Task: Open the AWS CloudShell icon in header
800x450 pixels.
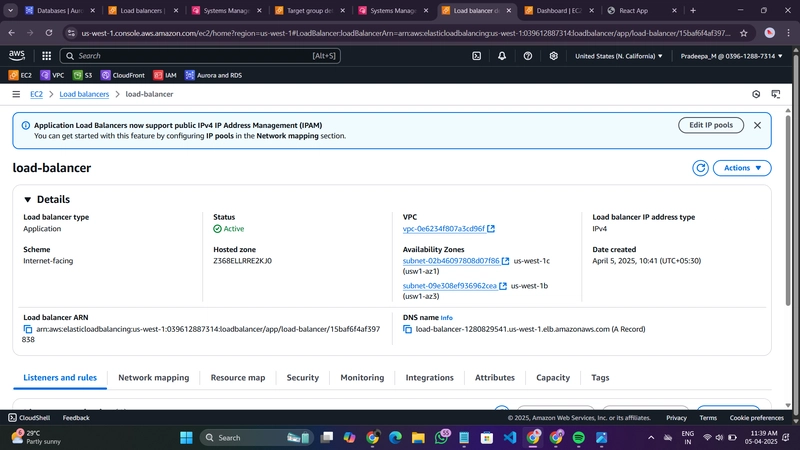Action: [477, 56]
